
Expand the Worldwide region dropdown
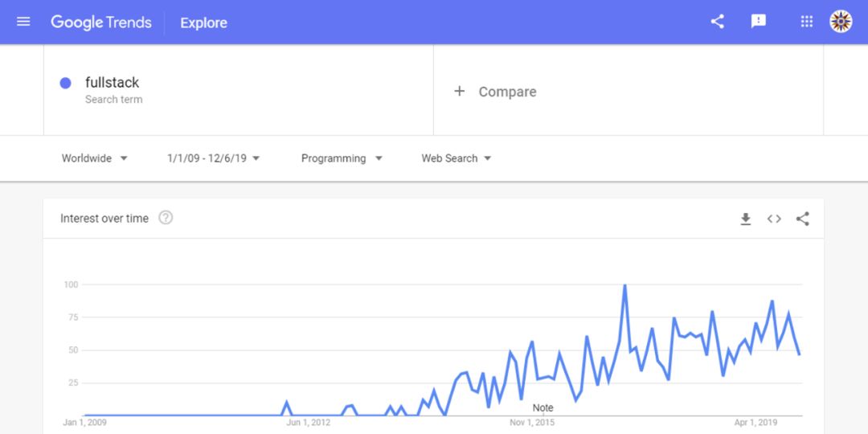pos(95,158)
